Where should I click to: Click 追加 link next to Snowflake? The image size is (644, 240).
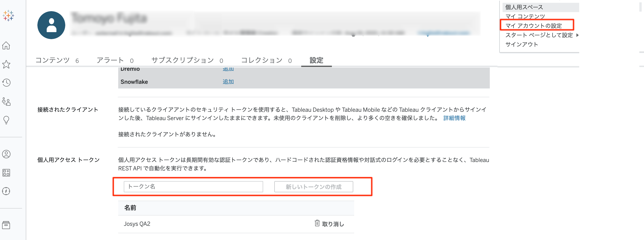click(x=228, y=82)
